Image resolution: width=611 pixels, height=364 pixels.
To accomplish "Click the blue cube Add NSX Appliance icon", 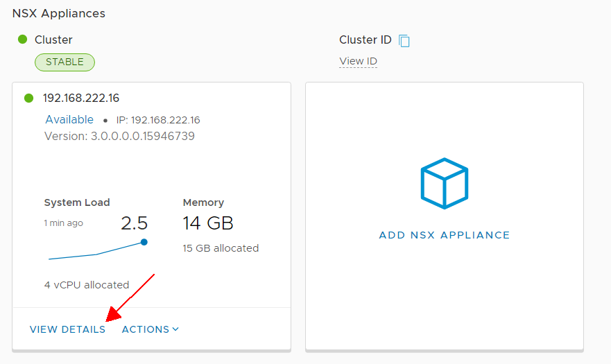I will pyautogui.click(x=445, y=183).
